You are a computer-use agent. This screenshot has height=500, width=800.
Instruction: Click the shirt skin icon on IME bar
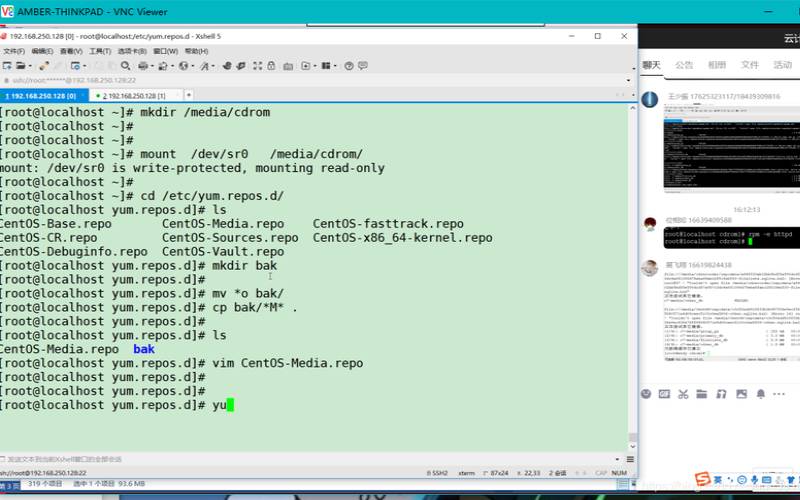click(x=790, y=480)
